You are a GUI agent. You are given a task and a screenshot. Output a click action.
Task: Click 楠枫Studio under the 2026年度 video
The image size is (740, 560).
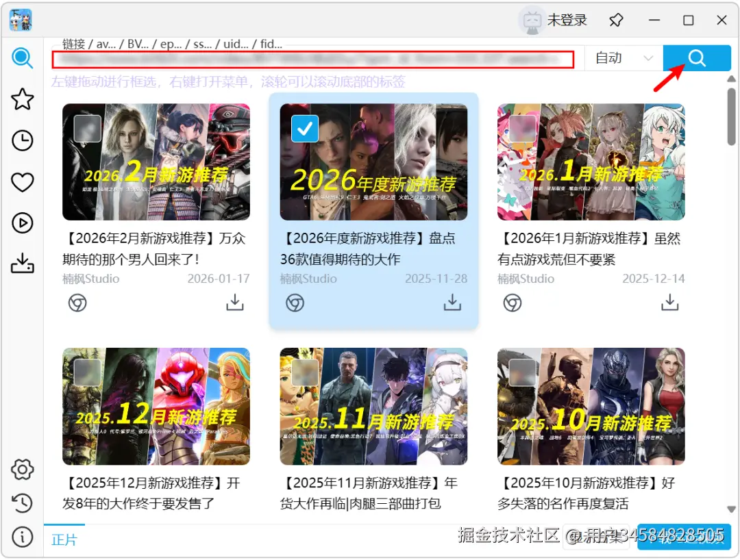(308, 279)
